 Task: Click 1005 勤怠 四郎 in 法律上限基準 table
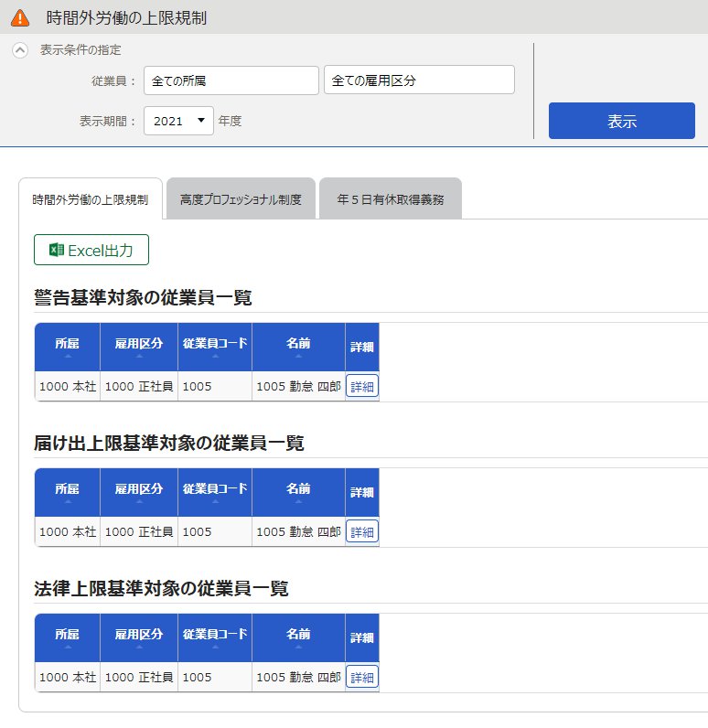pos(298,677)
